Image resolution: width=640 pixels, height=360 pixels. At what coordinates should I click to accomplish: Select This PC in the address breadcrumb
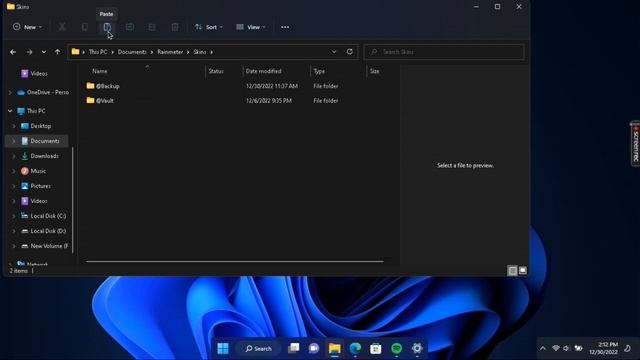(98, 52)
